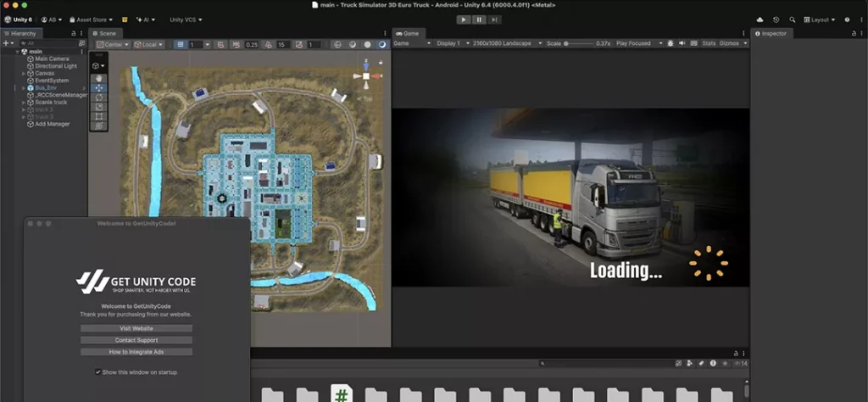
Task: Click the Step frame button
Action: [x=494, y=20]
